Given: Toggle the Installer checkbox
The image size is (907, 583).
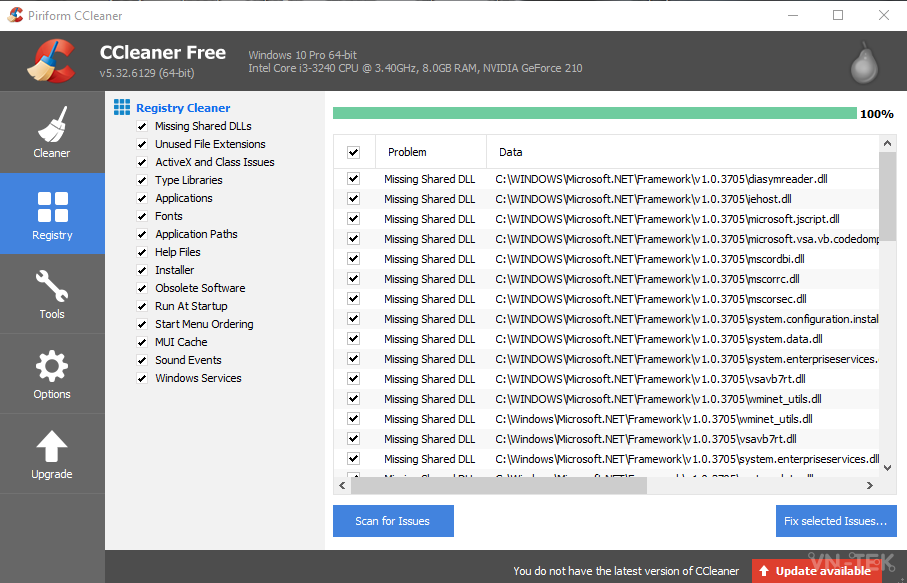Looking at the screenshot, I should pyautogui.click(x=142, y=270).
